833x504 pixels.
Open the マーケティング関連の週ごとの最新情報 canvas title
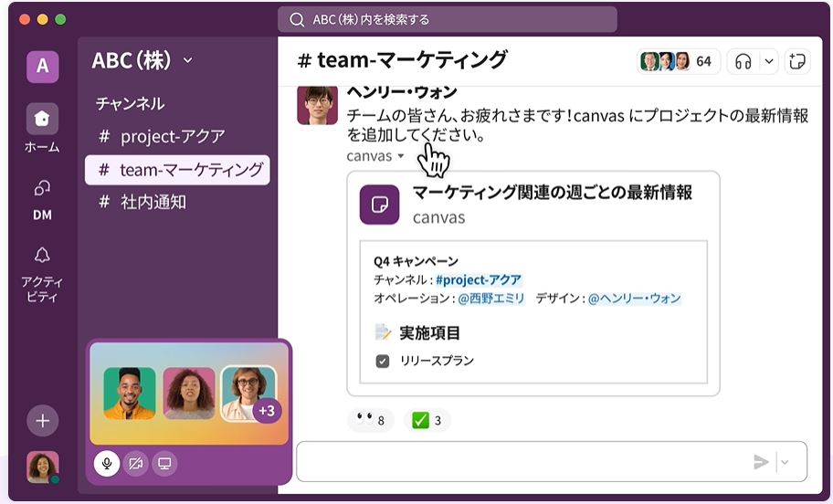pos(553,193)
